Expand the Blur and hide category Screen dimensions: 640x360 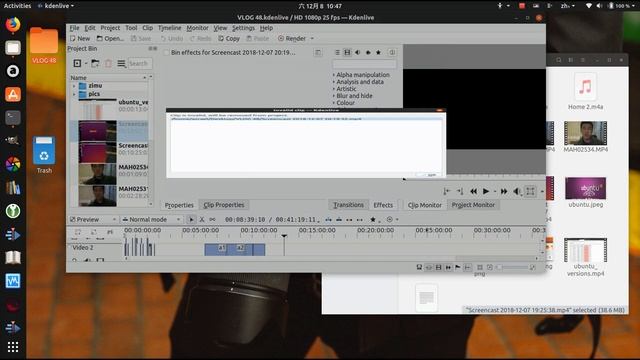click(x=333, y=96)
